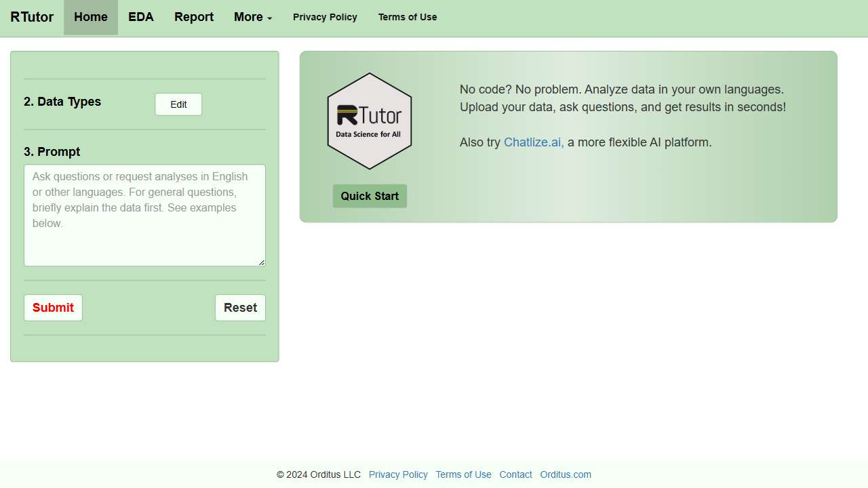
Task: Click the Edit button for Data Types
Action: [x=178, y=104]
